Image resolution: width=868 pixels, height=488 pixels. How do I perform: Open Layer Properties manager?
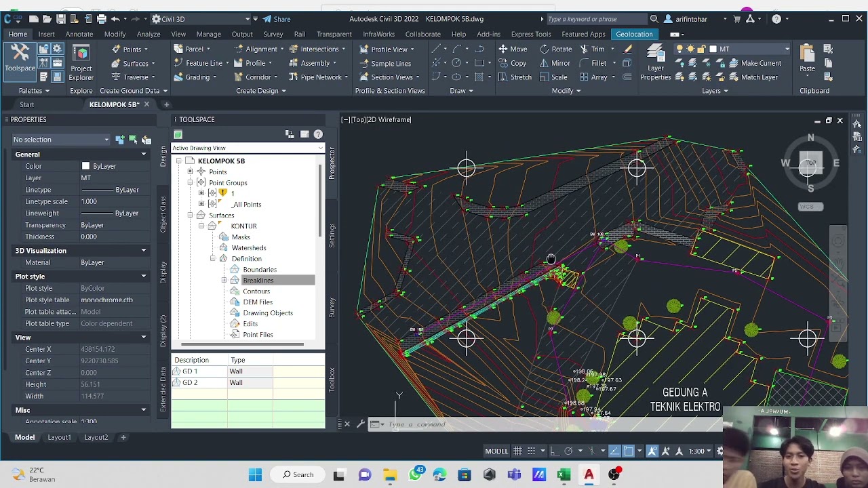click(x=655, y=63)
